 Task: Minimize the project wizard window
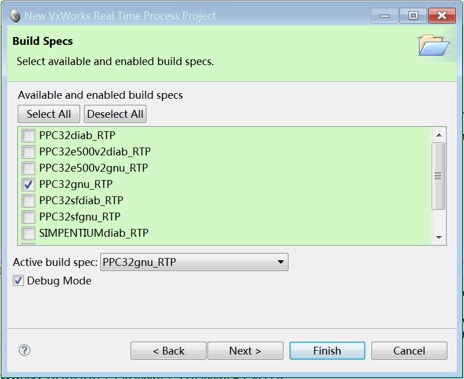tap(384, 16)
